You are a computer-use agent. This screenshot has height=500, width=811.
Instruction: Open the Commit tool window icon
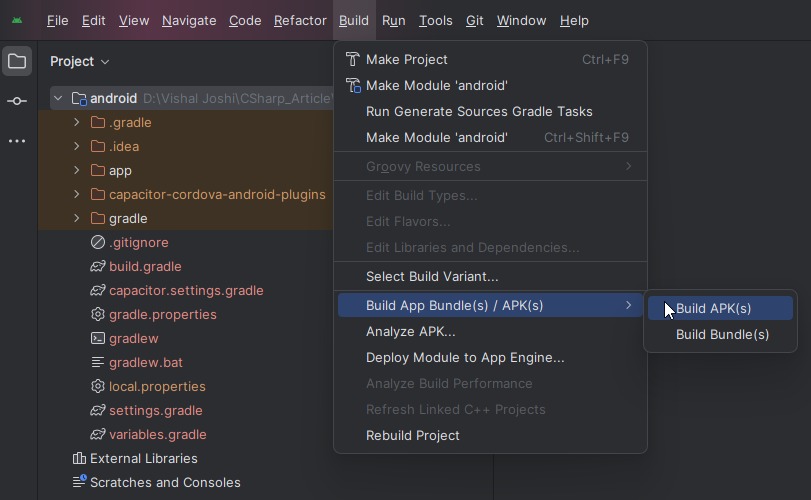click(x=17, y=101)
